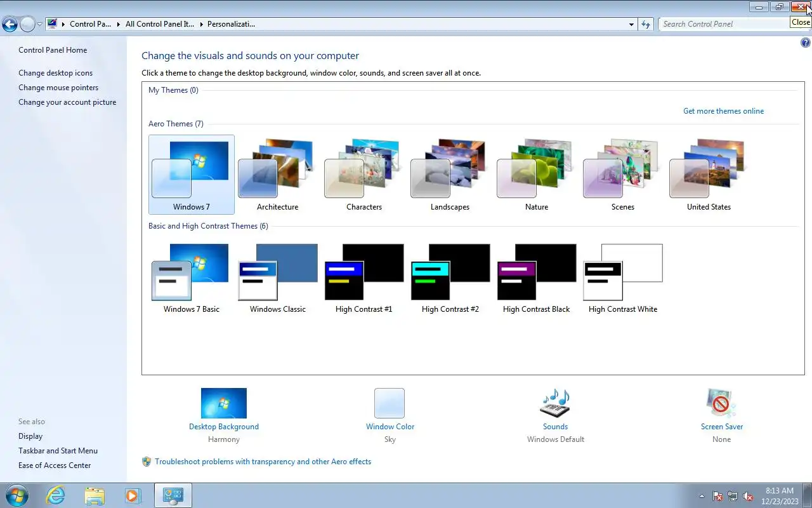This screenshot has width=812, height=508.
Task: Open Ease of Access Center link
Action: coord(55,465)
